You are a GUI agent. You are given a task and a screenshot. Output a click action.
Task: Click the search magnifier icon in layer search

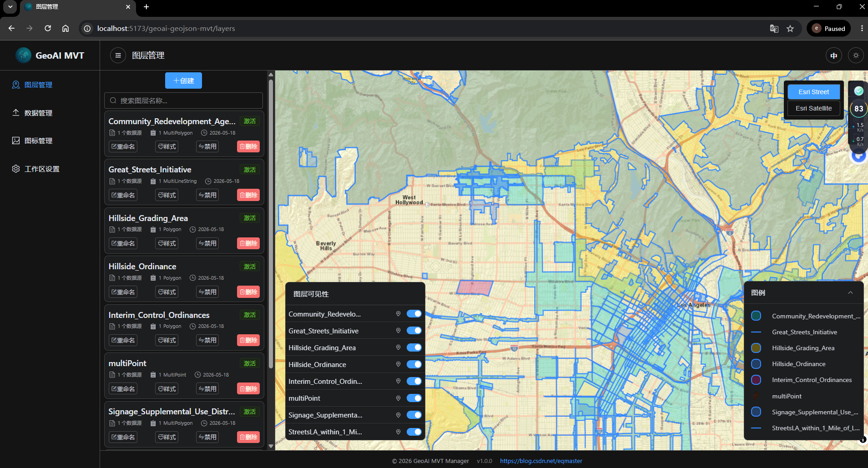tap(113, 101)
